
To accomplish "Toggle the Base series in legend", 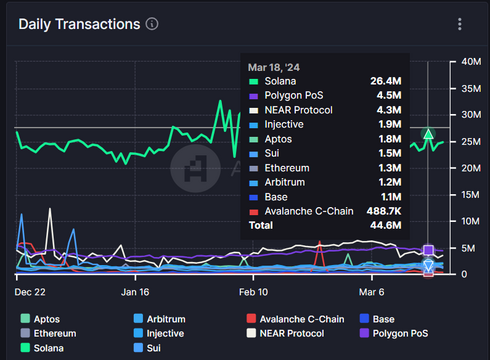I will tap(377, 319).
